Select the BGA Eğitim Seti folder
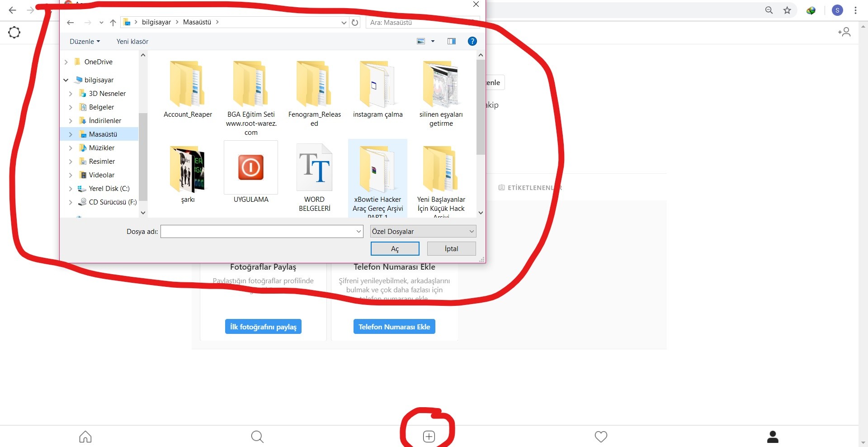 coord(251,98)
